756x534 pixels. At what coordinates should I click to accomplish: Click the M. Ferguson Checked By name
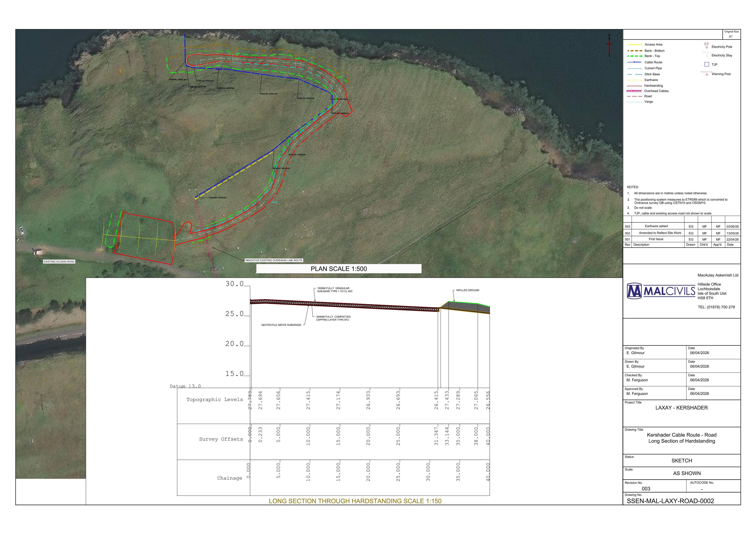637,380
